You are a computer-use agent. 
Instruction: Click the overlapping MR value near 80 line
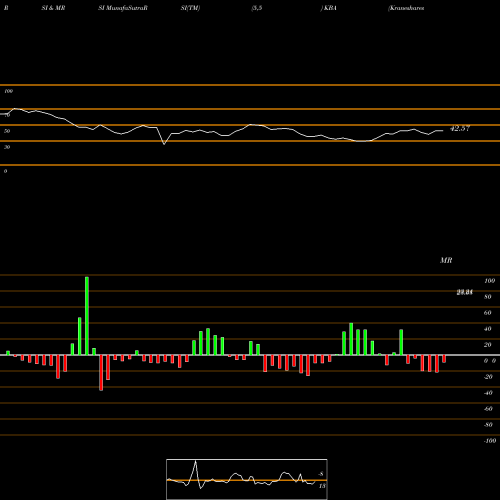[x=465, y=292]
